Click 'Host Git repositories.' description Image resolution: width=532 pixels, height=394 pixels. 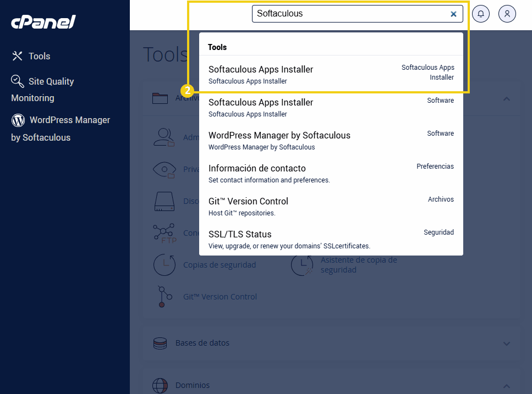point(242,213)
